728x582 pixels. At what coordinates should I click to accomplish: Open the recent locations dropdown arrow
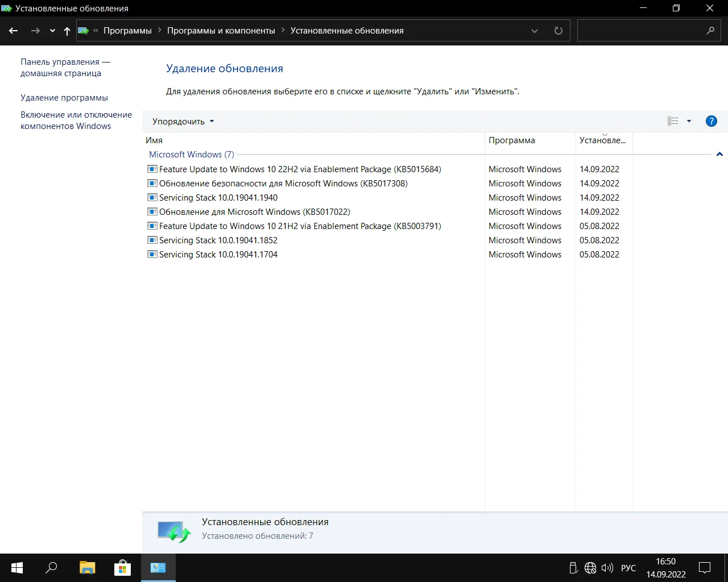pos(52,31)
